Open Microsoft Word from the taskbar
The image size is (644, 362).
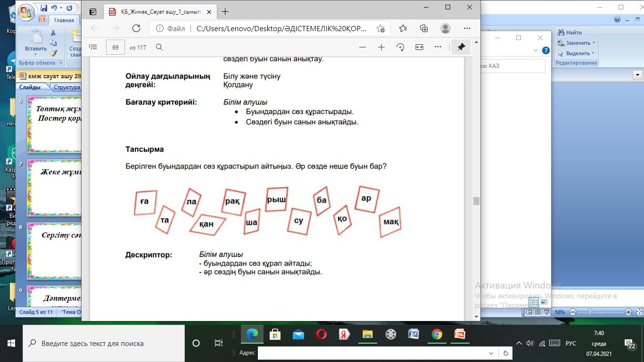(x=413, y=334)
